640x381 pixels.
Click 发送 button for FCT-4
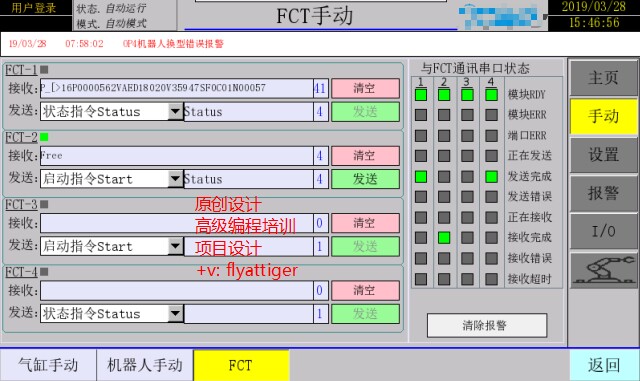(365, 314)
